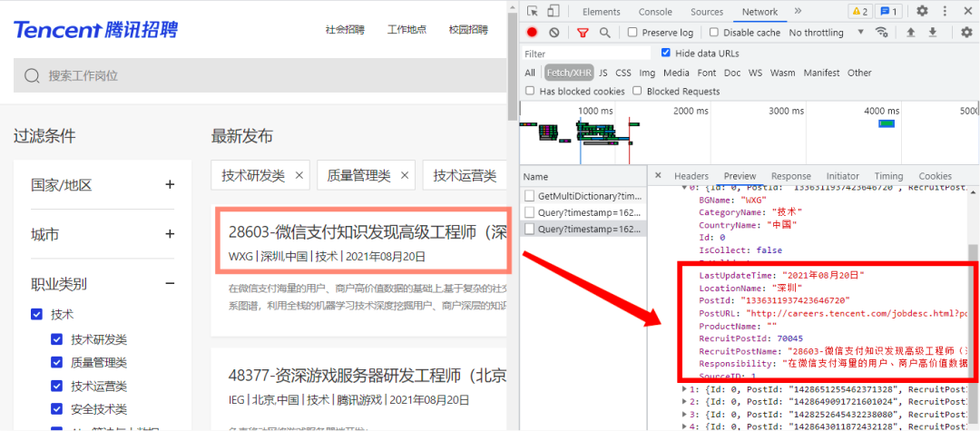Expand JSON entry 2 in the preview

coord(684,402)
